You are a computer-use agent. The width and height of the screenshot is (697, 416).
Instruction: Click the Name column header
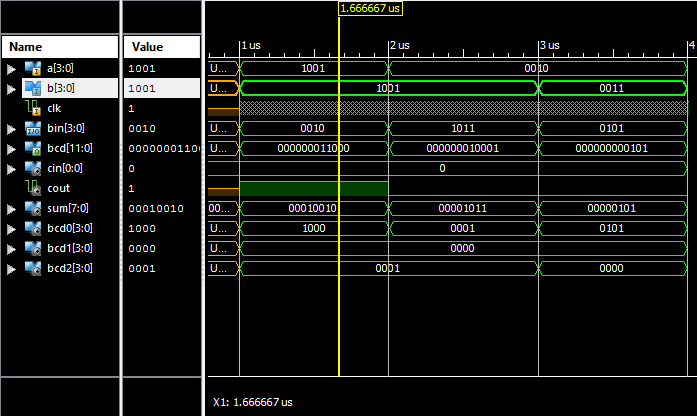point(60,47)
